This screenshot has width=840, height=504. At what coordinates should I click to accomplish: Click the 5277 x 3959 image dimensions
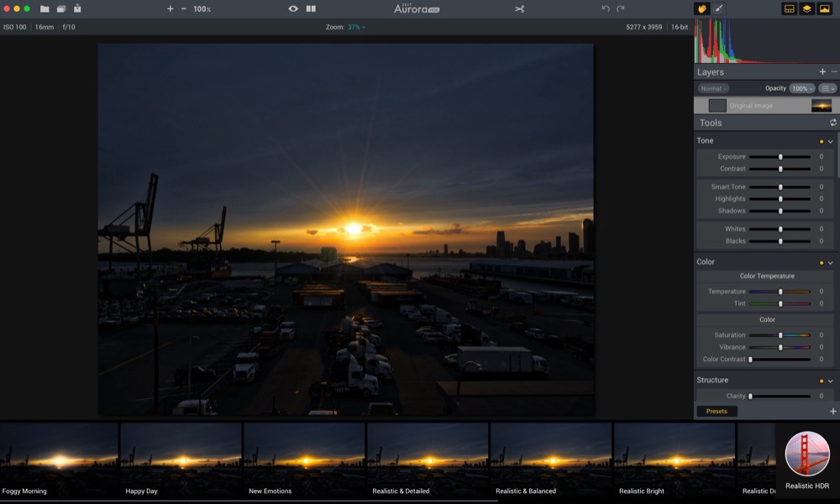(644, 27)
